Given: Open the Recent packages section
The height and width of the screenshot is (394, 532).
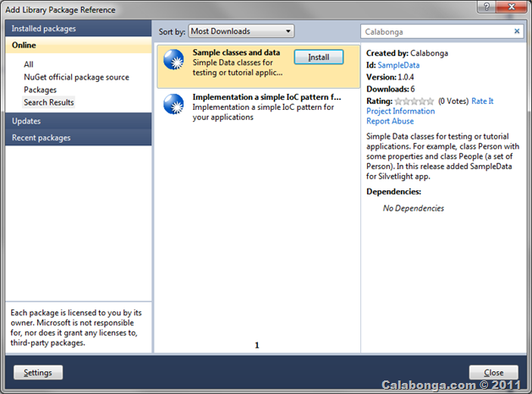Looking at the screenshot, I should (79, 138).
